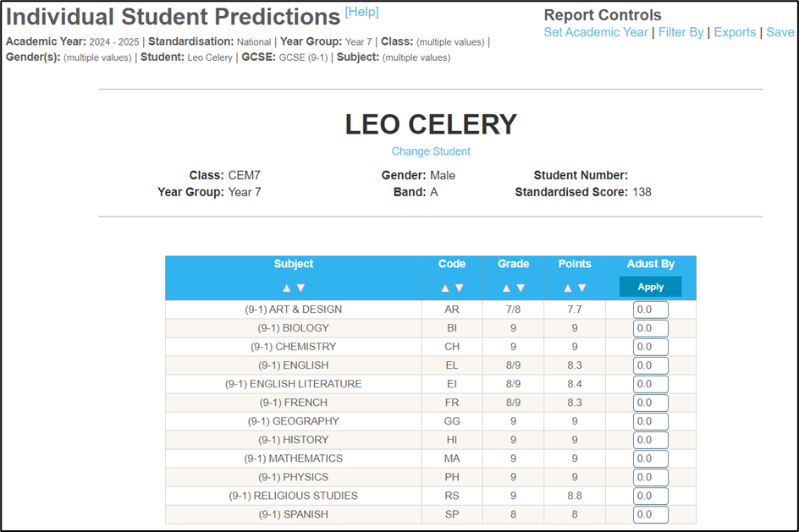Image resolution: width=799 pixels, height=532 pixels.
Task: Focus the adjust field for Biology
Action: [x=650, y=328]
